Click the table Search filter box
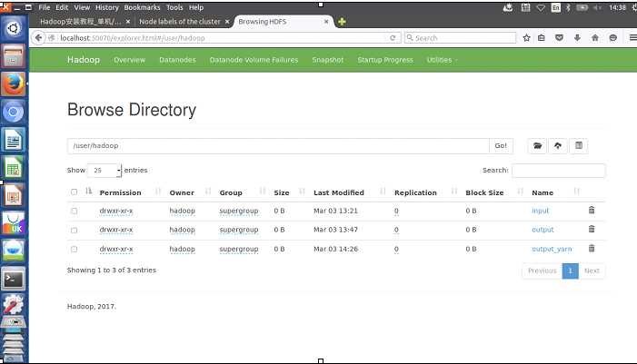 point(558,171)
